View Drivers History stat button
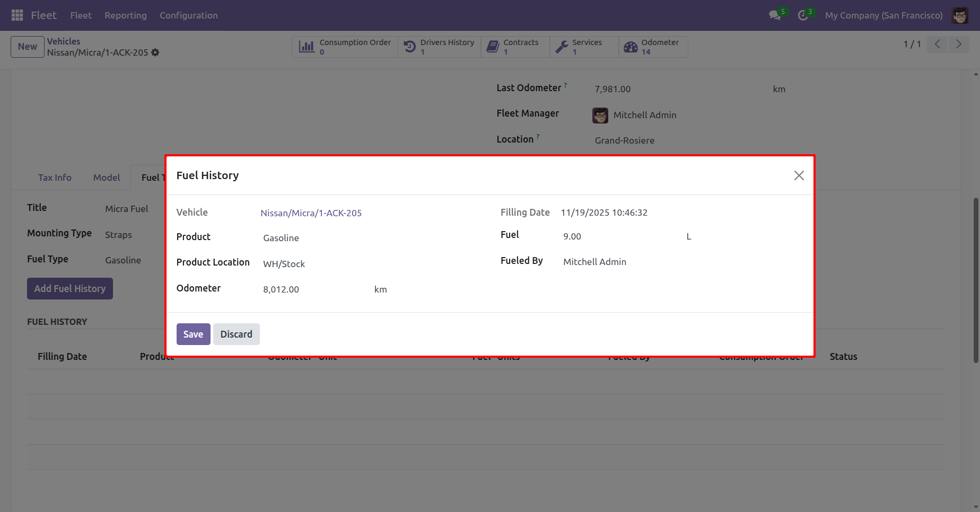 coord(439,47)
